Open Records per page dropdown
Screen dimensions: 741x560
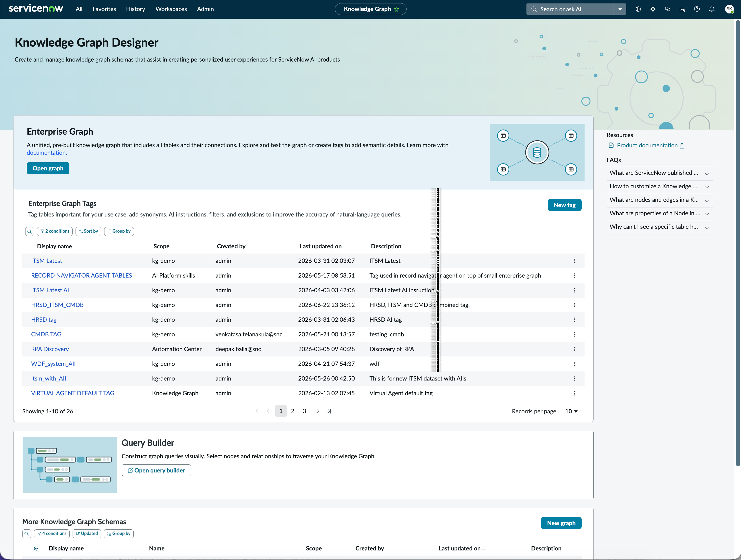point(571,411)
